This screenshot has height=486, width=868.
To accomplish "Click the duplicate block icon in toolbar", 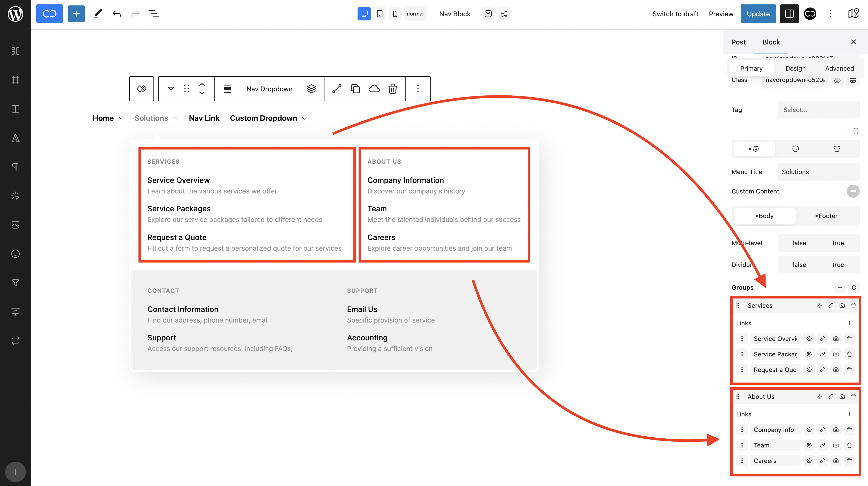I will tap(355, 89).
